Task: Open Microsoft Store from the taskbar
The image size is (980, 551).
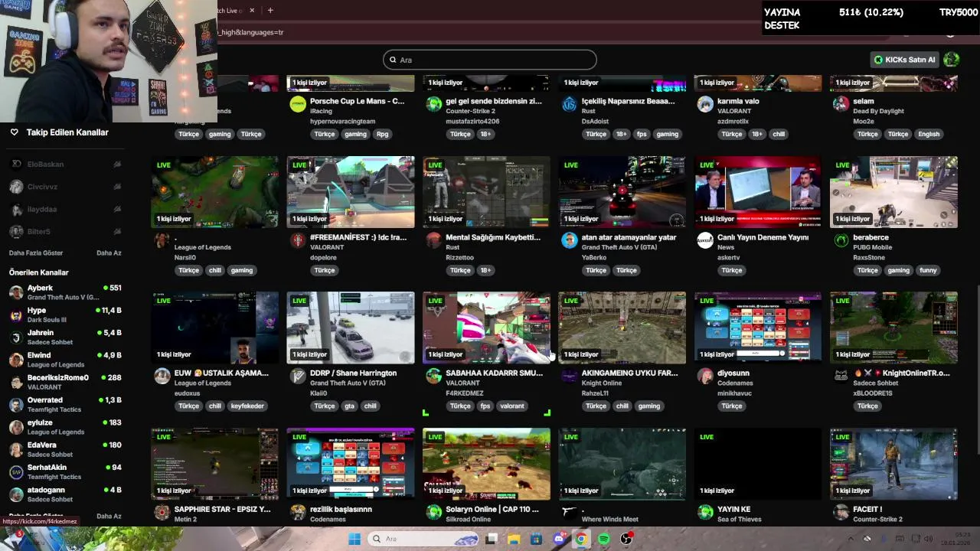Action: pos(536,539)
